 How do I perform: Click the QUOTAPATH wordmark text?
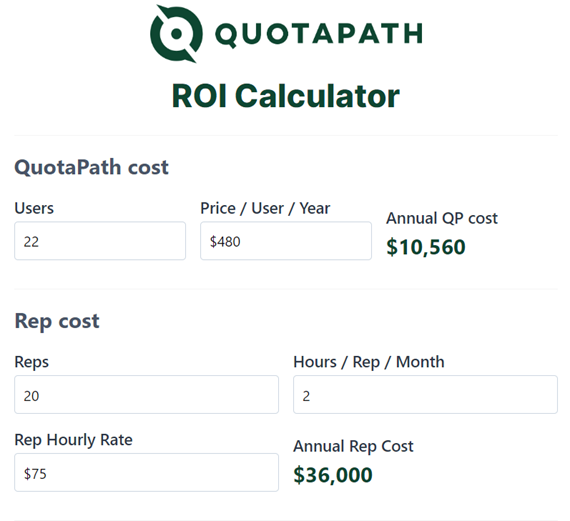tap(319, 35)
